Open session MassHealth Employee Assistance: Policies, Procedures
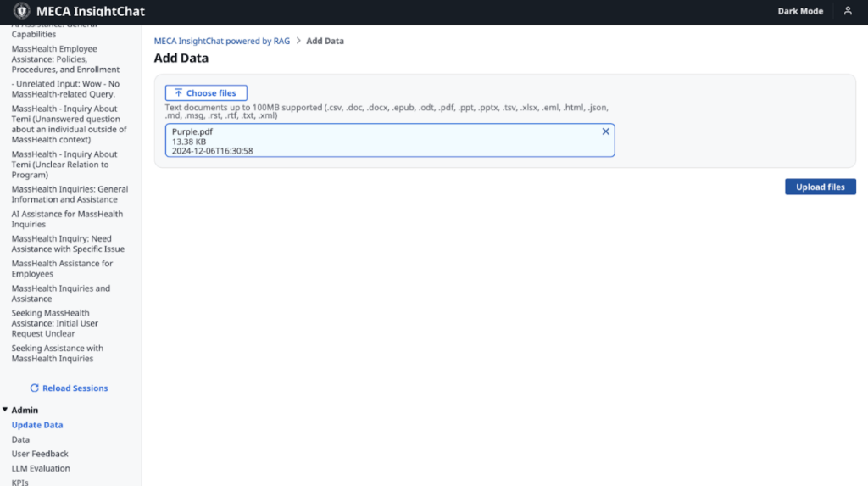Image resolution: width=868 pixels, height=486 pixels. [x=65, y=59]
